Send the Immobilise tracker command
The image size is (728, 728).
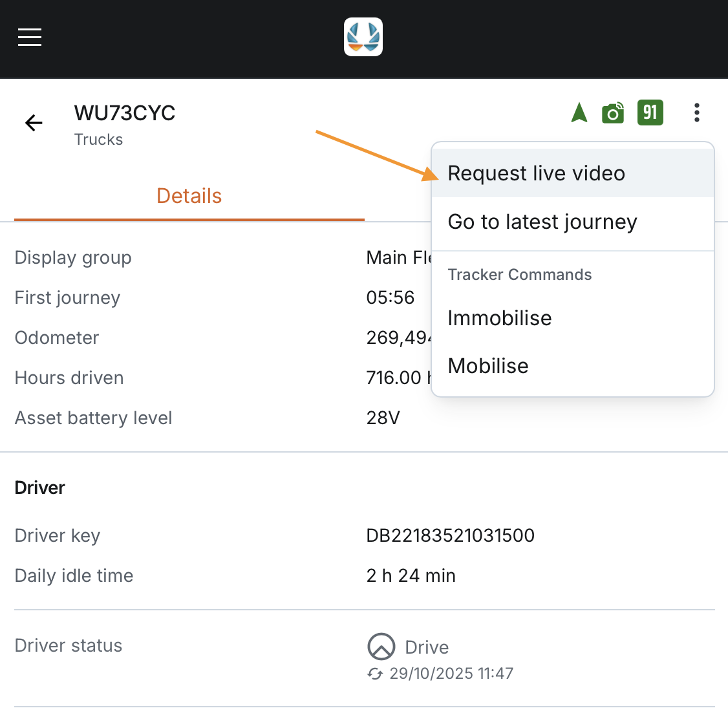coord(499,318)
